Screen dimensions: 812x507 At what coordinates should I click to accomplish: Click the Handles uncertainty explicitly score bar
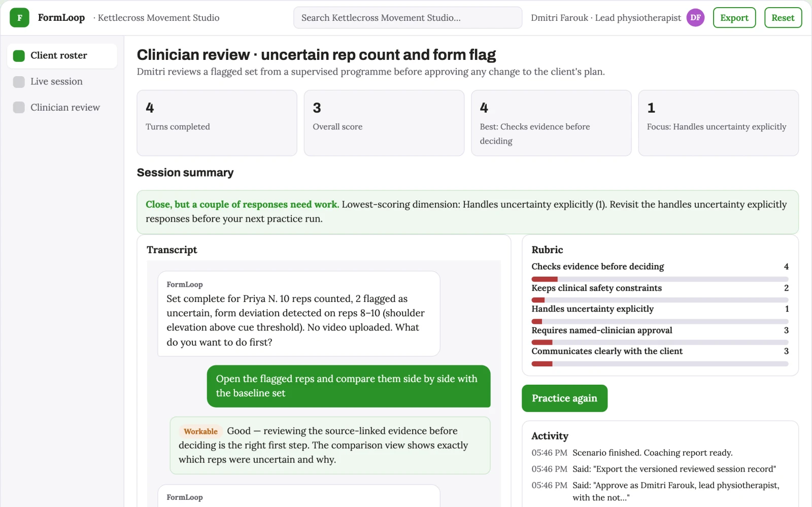660,321
